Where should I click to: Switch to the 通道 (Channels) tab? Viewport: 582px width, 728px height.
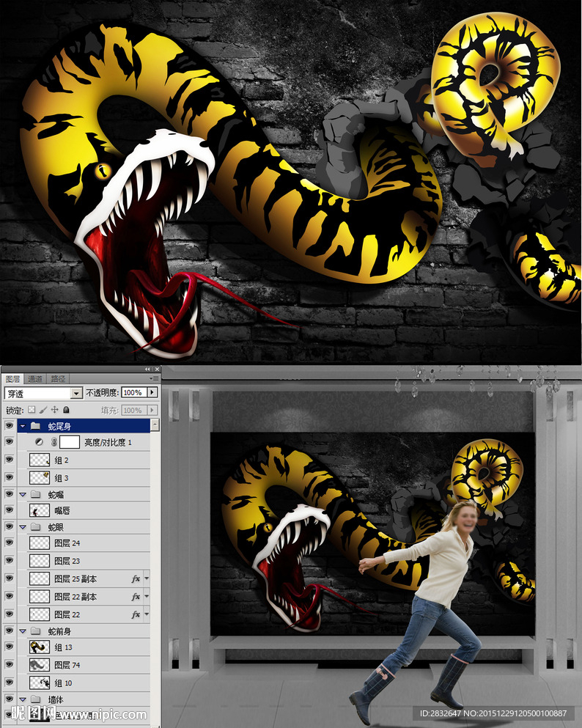tap(34, 379)
